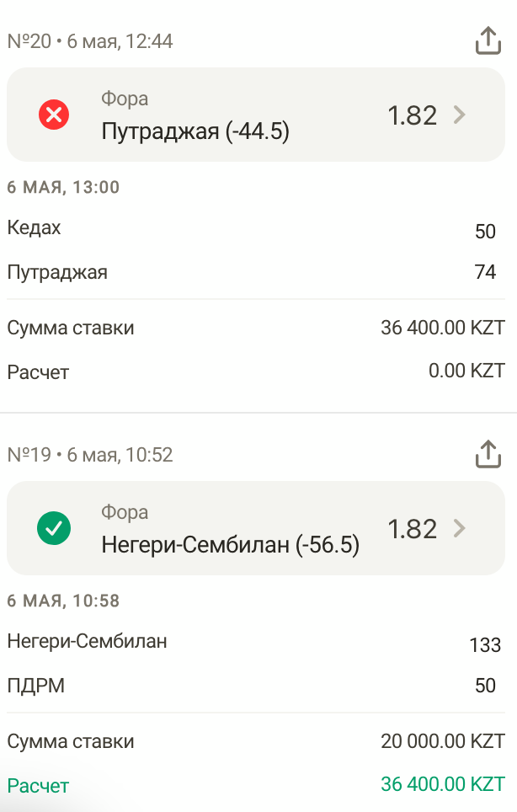Click team name ПДРМ

36,686
